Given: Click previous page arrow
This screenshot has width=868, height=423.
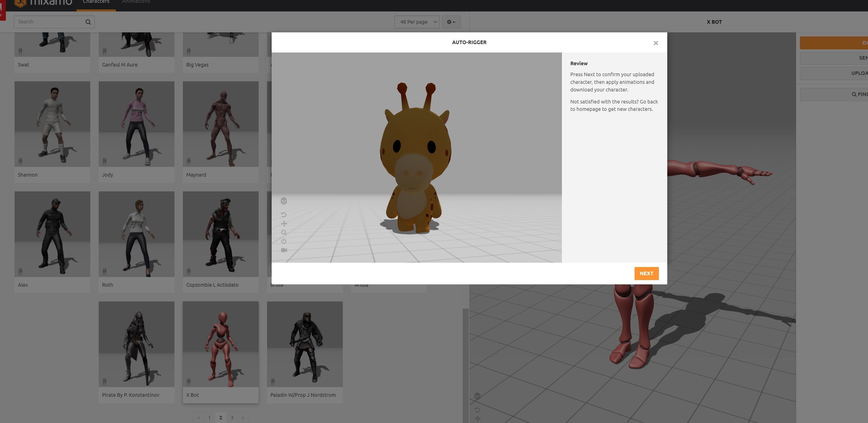Looking at the screenshot, I should tap(198, 418).
